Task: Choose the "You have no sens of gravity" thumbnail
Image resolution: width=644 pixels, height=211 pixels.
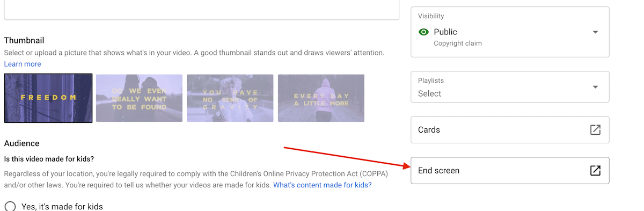Action: pos(230,98)
